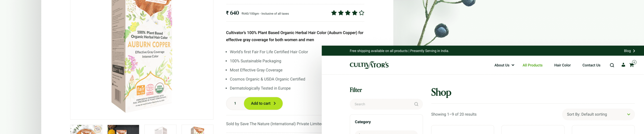Click the Add to cart button
Screen dimensions: 644x134
coord(263,103)
